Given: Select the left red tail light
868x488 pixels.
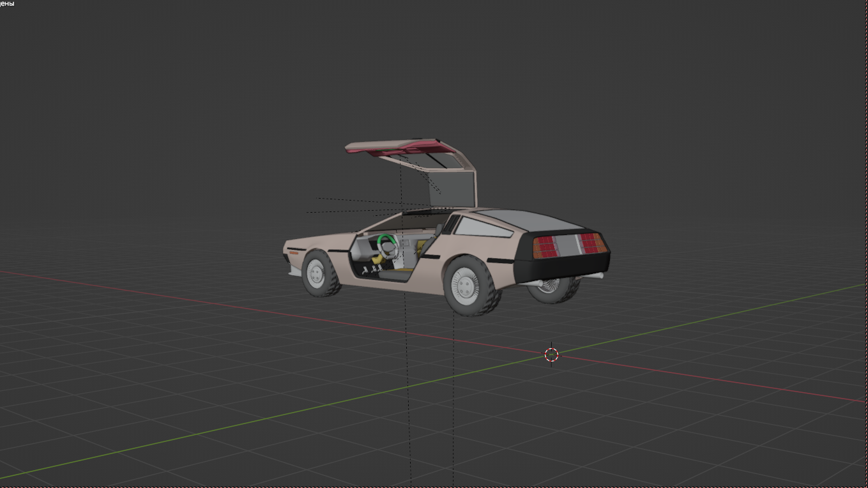Looking at the screenshot, I should click(544, 247).
